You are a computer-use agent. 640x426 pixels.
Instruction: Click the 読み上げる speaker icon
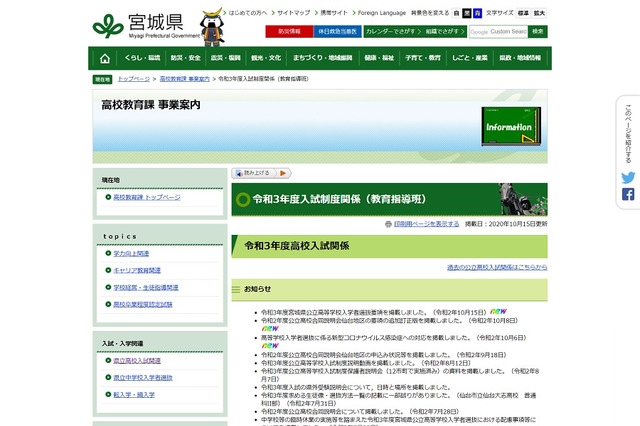point(240,173)
